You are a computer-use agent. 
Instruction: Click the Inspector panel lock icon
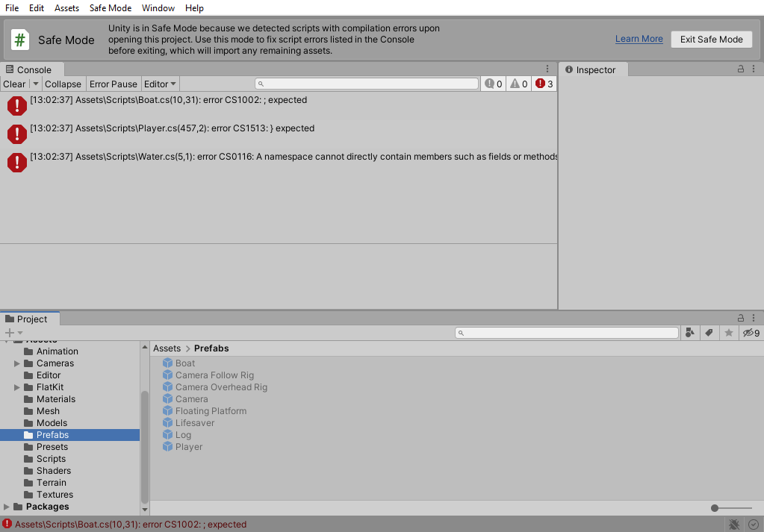click(740, 69)
